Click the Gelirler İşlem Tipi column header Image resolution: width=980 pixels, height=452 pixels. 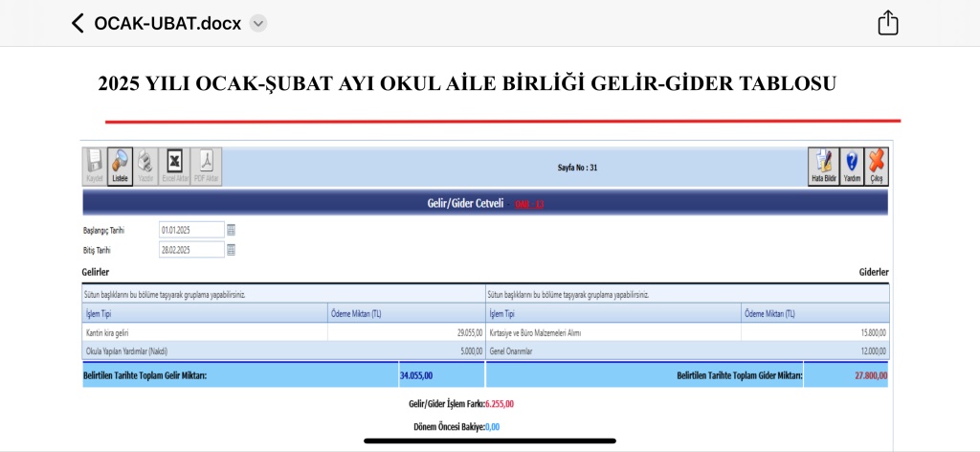[x=205, y=314]
